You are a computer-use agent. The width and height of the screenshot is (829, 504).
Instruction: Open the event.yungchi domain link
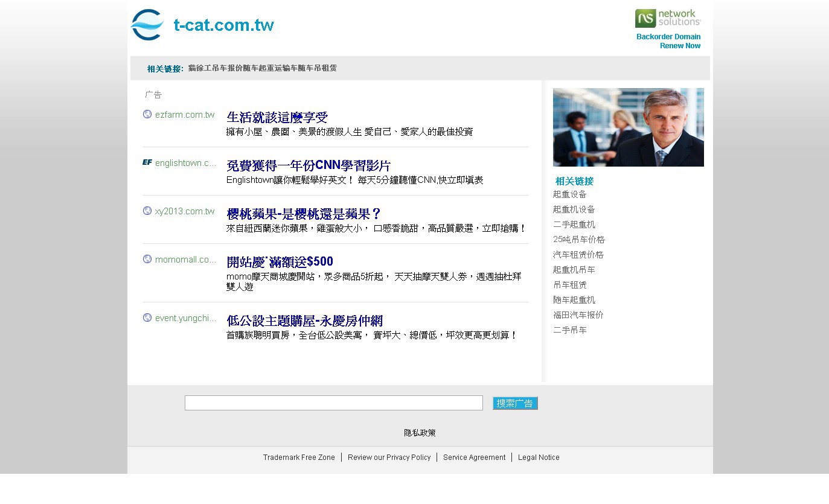185,318
